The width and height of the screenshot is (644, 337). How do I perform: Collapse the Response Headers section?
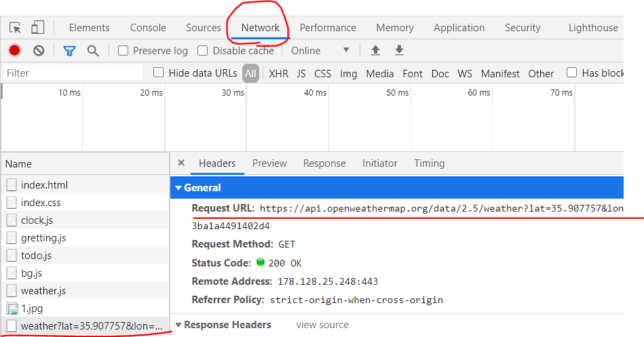point(178,325)
